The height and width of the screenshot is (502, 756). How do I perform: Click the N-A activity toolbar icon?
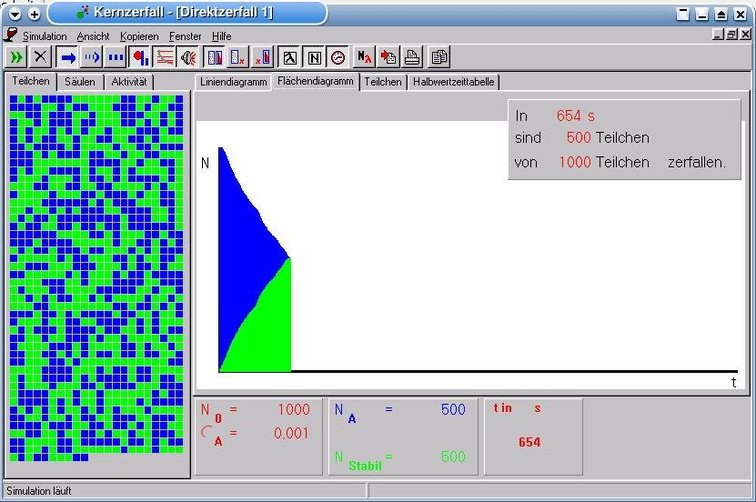pos(364,57)
